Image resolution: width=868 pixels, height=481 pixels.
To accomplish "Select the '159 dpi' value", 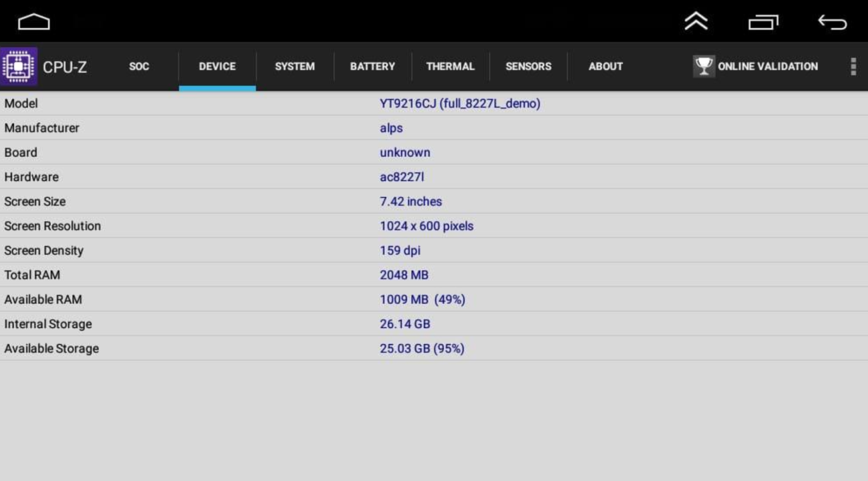I will [400, 250].
